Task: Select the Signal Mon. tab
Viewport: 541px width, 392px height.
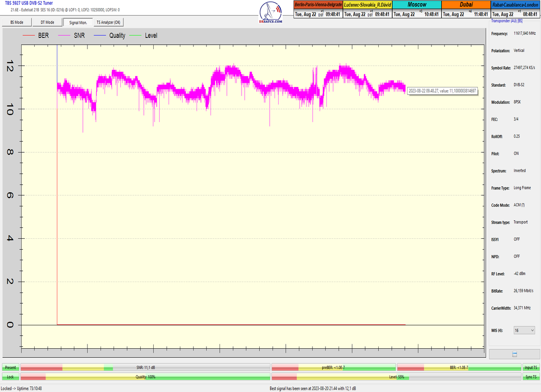Action: (x=78, y=22)
